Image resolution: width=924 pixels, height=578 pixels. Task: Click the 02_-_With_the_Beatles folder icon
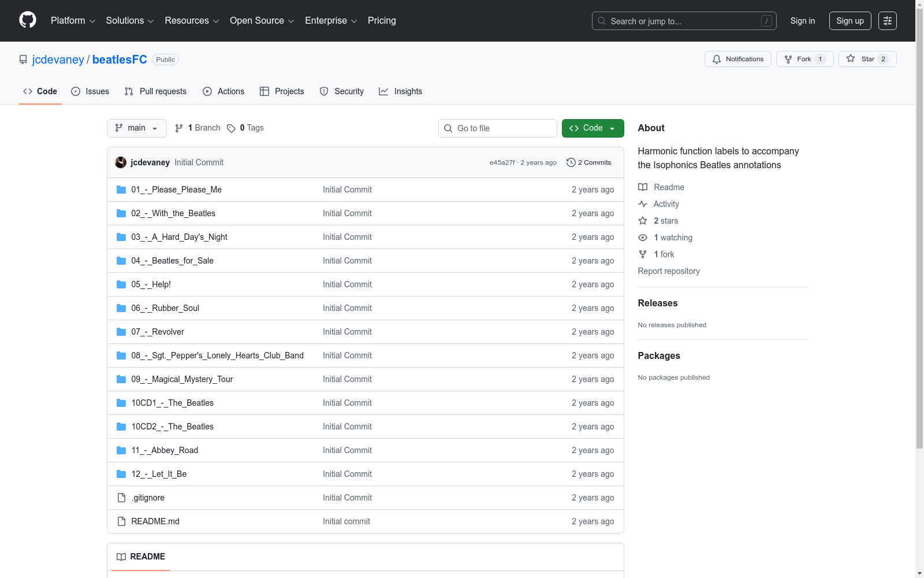pos(121,213)
